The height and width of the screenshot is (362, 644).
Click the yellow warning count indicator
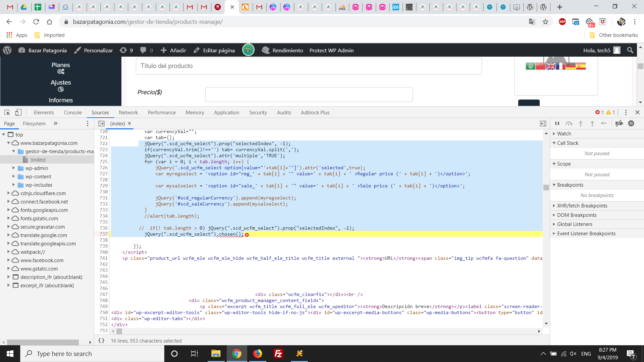pyautogui.click(x=611, y=113)
